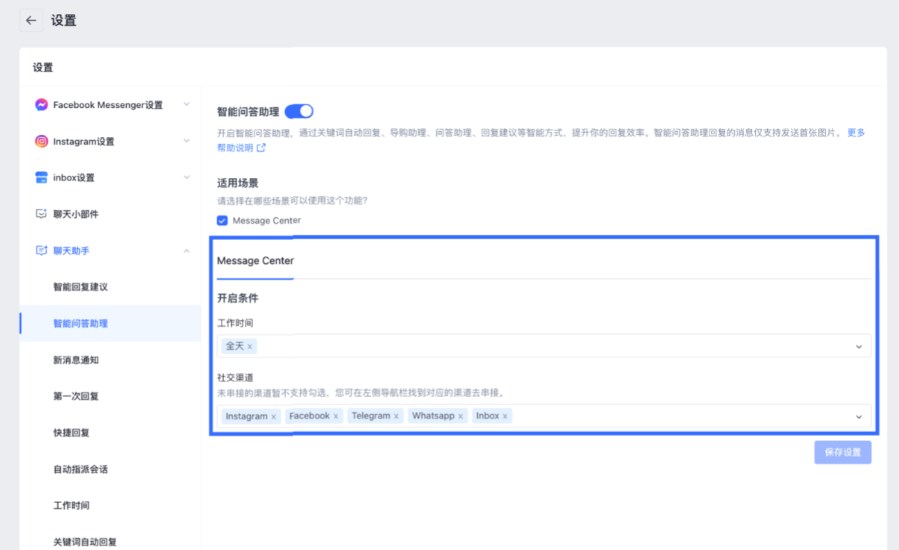Turn off the 智能问答助理 toggle
Screen dimensions: 899x550
click(299, 111)
